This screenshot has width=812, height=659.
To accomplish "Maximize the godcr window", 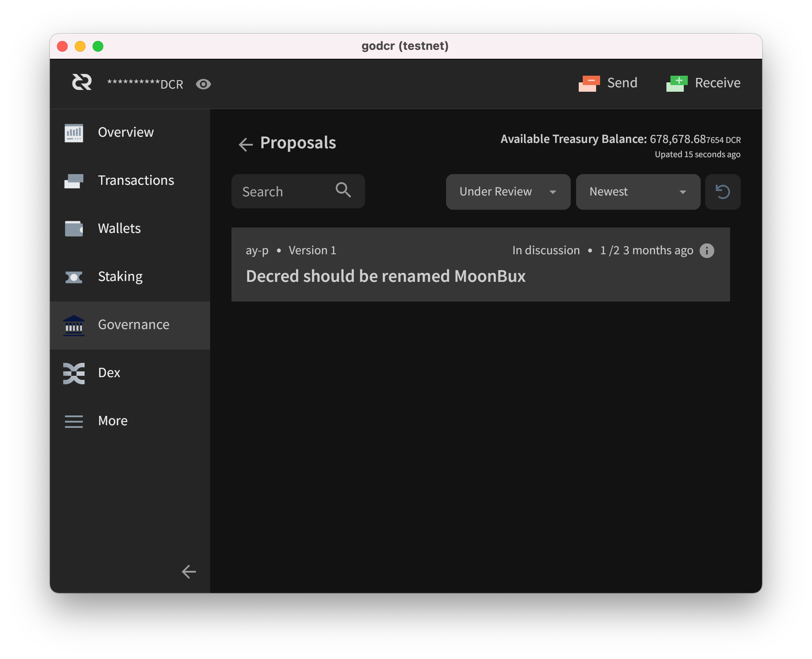I will pyautogui.click(x=98, y=46).
